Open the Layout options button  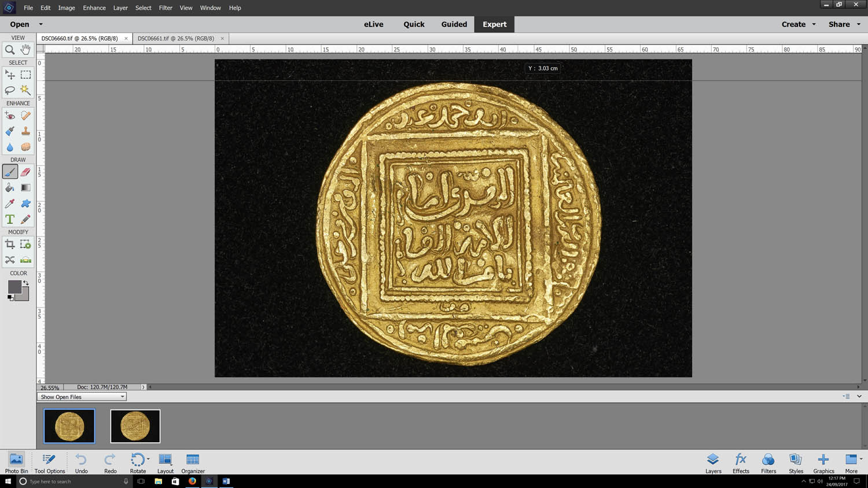click(165, 463)
